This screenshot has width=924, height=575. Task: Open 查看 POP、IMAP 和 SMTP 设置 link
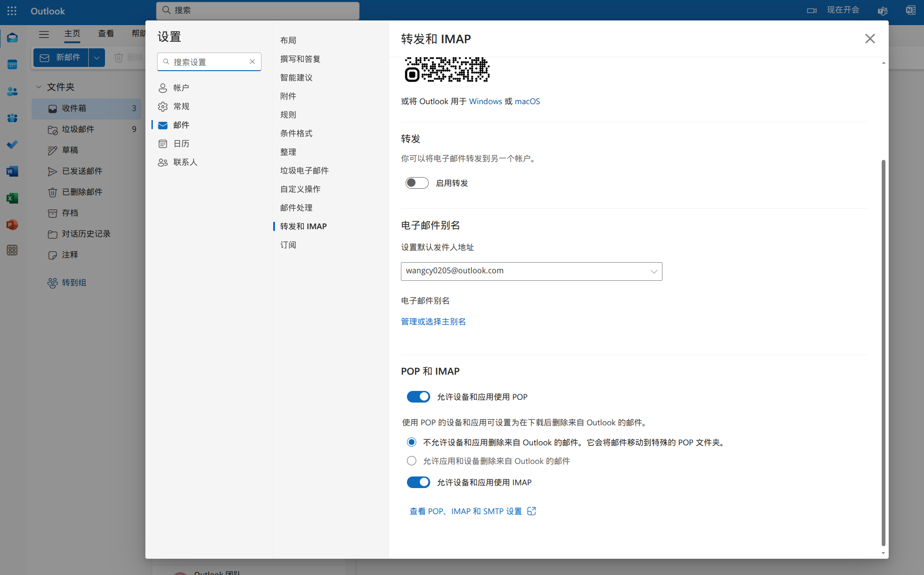tap(465, 511)
